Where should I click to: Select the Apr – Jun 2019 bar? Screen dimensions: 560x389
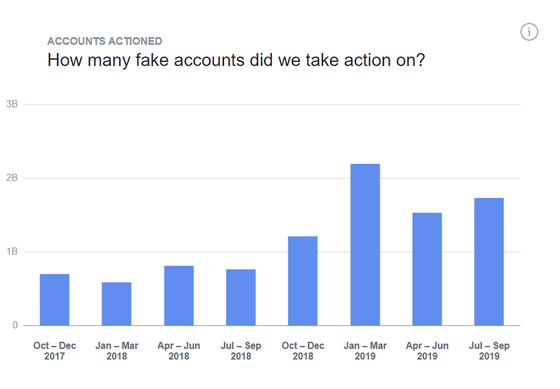[x=427, y=269]
